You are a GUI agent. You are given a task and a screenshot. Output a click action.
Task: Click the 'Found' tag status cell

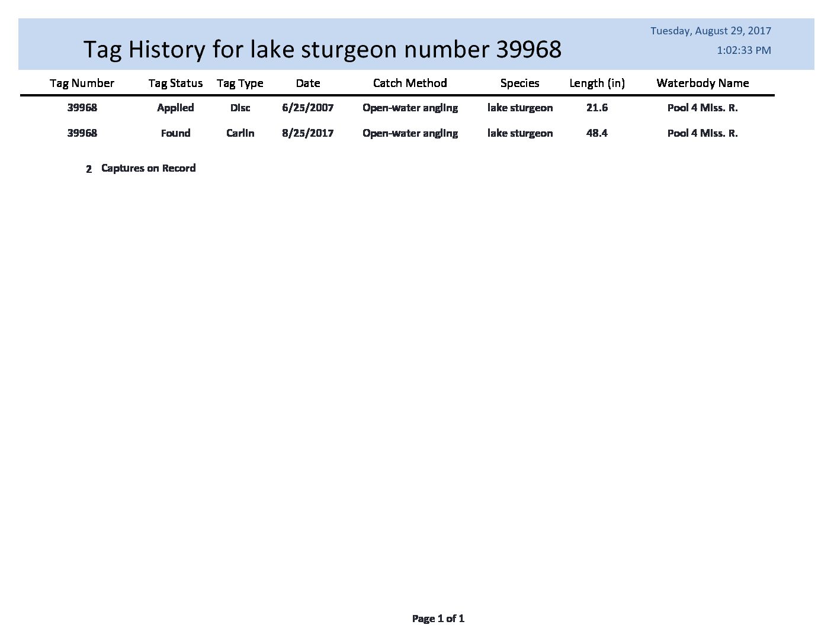click(x=175, y=133)
